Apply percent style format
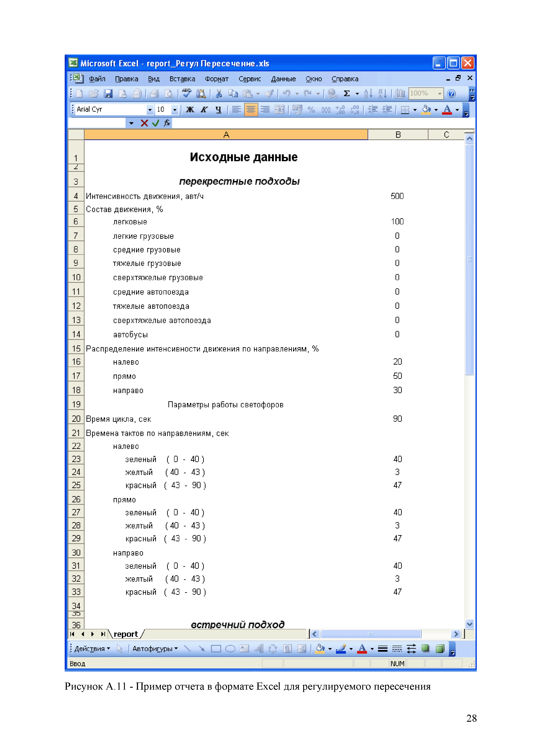Image resolution: width=535 pixels, height=756 pixels. [311, 110]
